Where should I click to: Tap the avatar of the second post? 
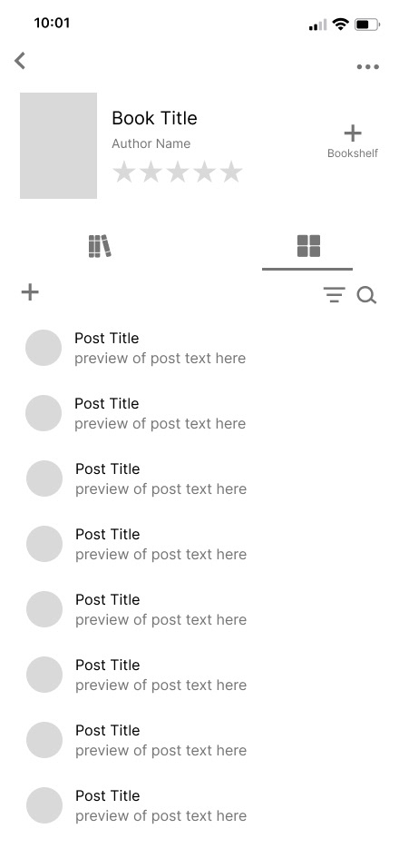pos(44,413)
